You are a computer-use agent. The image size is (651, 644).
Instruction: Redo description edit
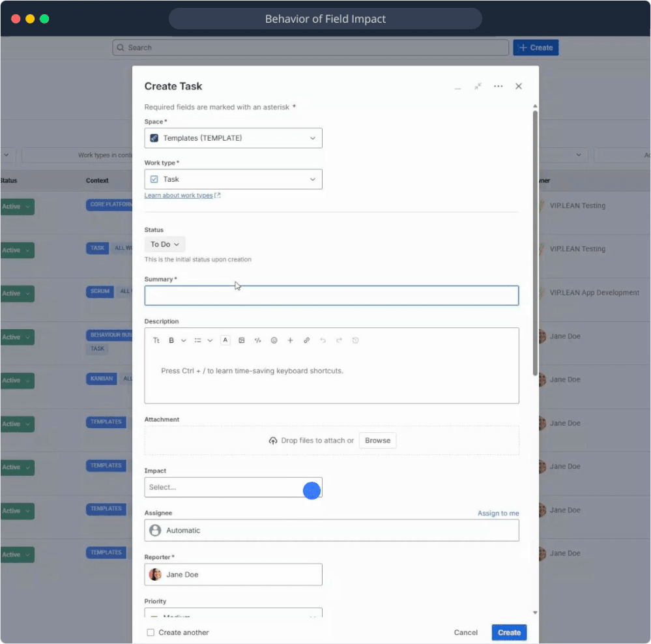(x=339, y=340)
